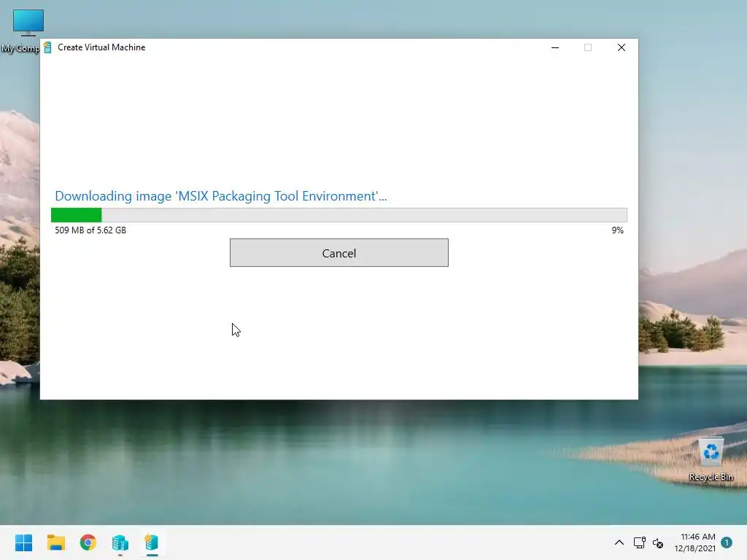Screen dimensions: 747x560
Task: Click the disabled maximize button
Action: pyautogui.click(x=588, y=47)
